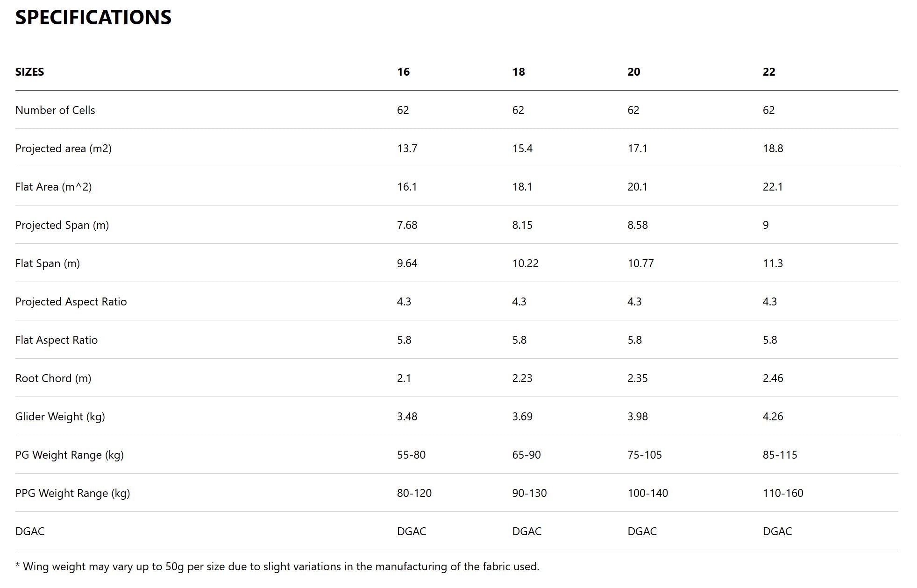The height and width of the screenshot is (588, 917).
Task: Click the Flat Span value 10.77
Action: [640, 263]
